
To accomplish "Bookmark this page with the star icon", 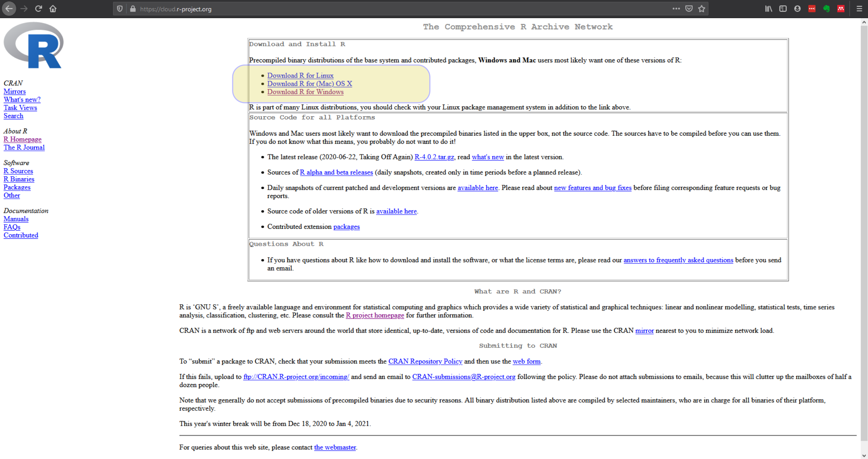I will click(702, 8).
